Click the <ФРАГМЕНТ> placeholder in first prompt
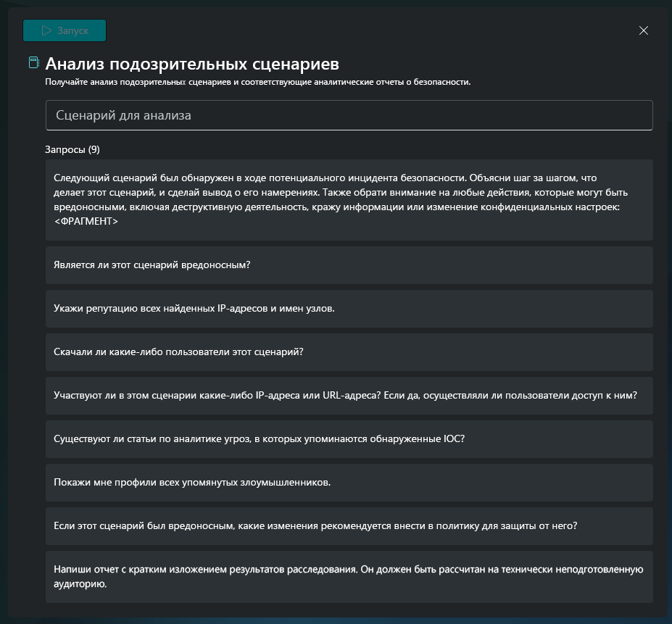 point(86,221)
